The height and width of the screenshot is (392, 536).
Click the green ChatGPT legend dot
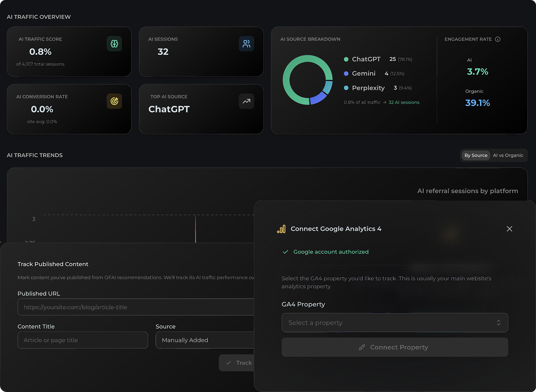coord(346,59)
